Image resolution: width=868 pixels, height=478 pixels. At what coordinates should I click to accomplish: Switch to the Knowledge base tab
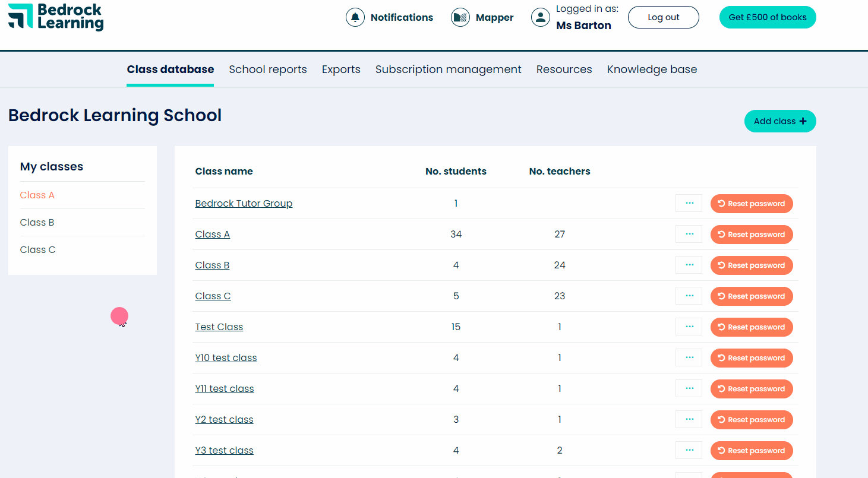click(x=652, y=69)
